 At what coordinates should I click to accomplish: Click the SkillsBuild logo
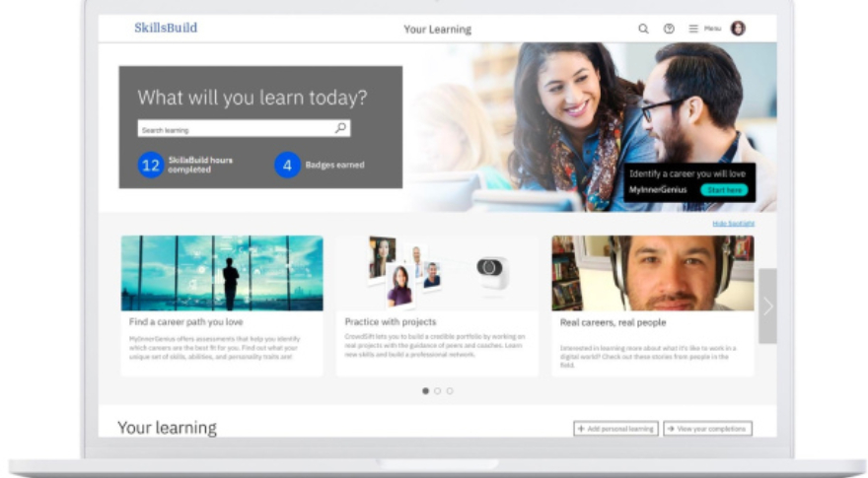coord(166,28)
